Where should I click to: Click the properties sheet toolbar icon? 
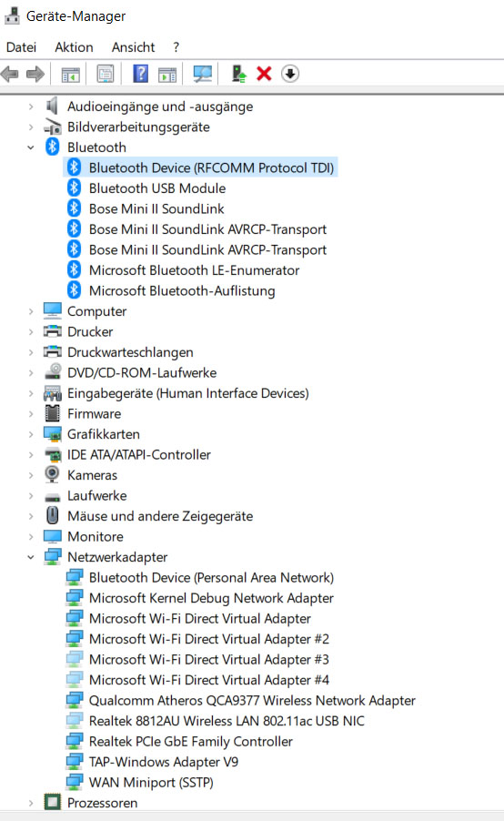(106, 74)
